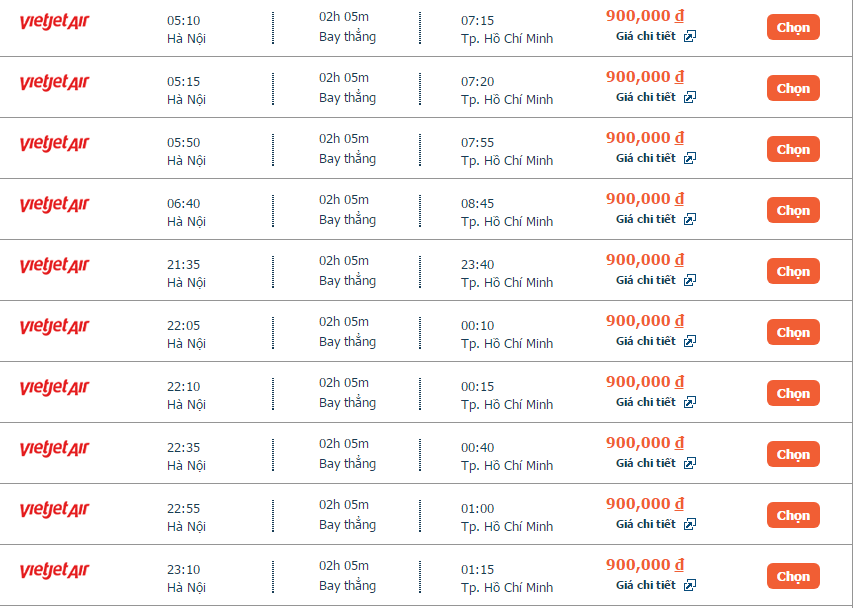Open Giá chi tiết for 22:35 flight
This screenshot has height=608, width=853.
(x=646, y=463)
